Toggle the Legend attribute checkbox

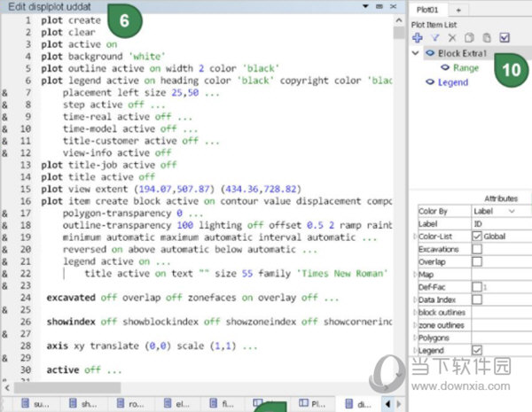477,350
